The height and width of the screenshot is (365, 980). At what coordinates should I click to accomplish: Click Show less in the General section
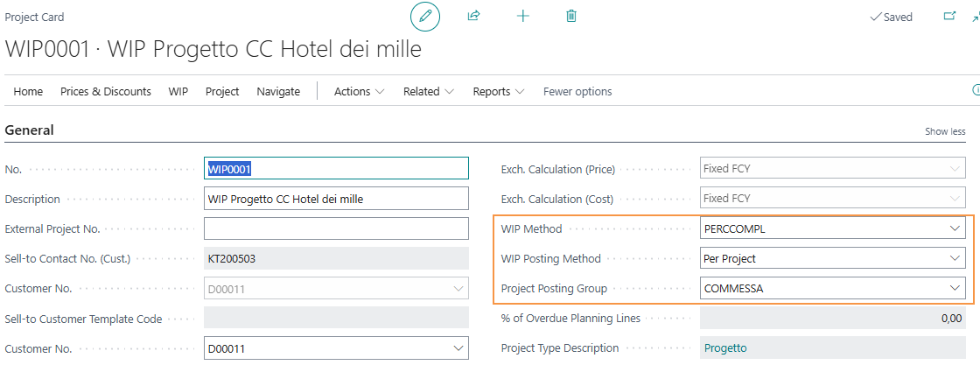(x=945, y=131)
